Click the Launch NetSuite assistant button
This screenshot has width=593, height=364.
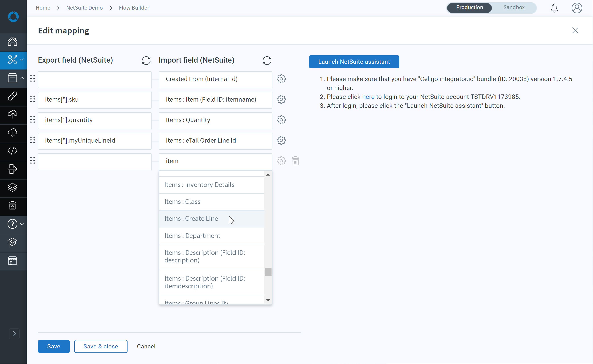point(354,62)
